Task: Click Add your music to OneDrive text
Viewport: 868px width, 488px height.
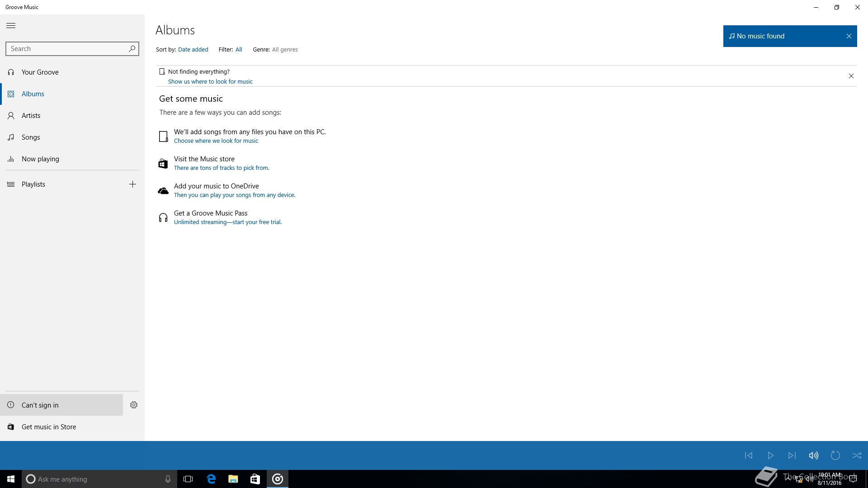Action: [217, 186]
